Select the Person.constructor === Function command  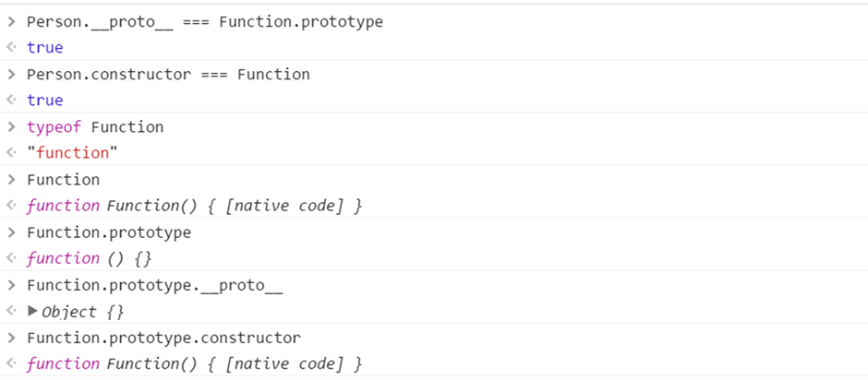coord(168,74)
